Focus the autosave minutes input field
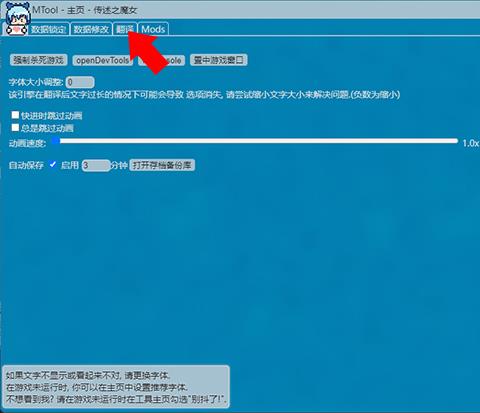The image size is (480, 413). pyautogui.click(x=96, y=165)
